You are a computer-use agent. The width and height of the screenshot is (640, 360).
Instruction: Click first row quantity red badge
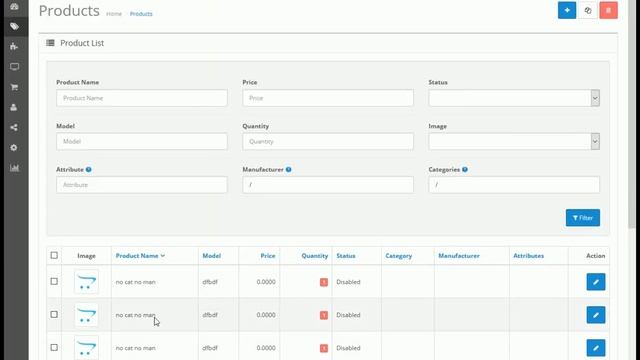point(324,282)
